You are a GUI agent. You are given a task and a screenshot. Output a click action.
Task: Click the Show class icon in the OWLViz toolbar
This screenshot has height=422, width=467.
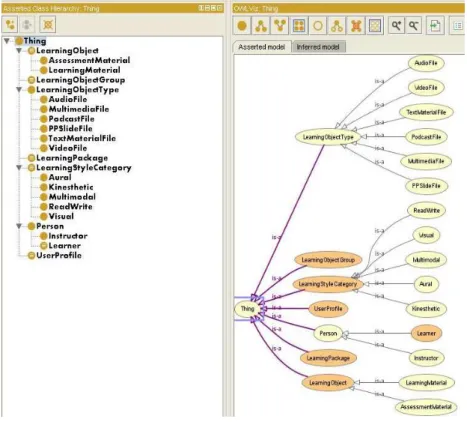pyautogui.click(x=242, y=26)
